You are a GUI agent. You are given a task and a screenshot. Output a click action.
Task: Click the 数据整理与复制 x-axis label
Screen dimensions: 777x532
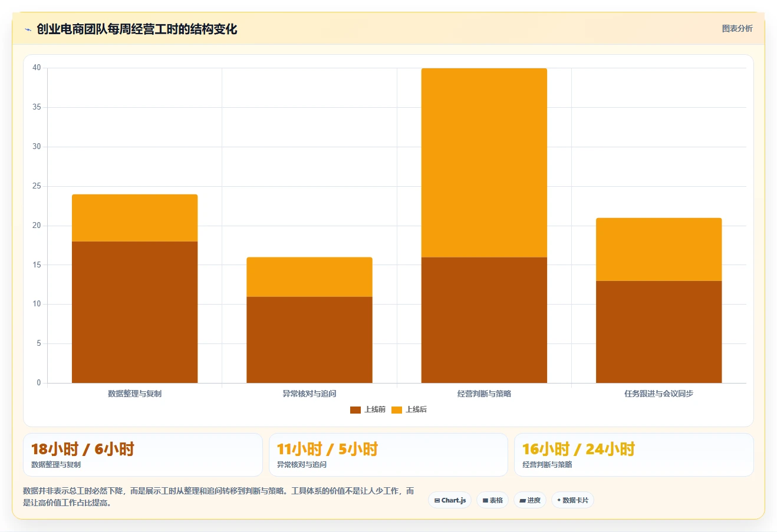tap(135, 394)
